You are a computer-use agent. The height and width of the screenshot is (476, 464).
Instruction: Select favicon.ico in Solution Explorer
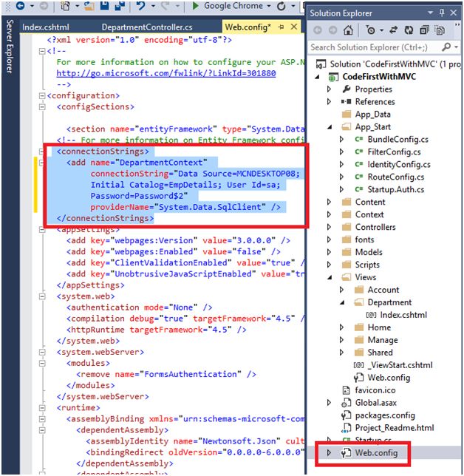[x=375, y=390]
